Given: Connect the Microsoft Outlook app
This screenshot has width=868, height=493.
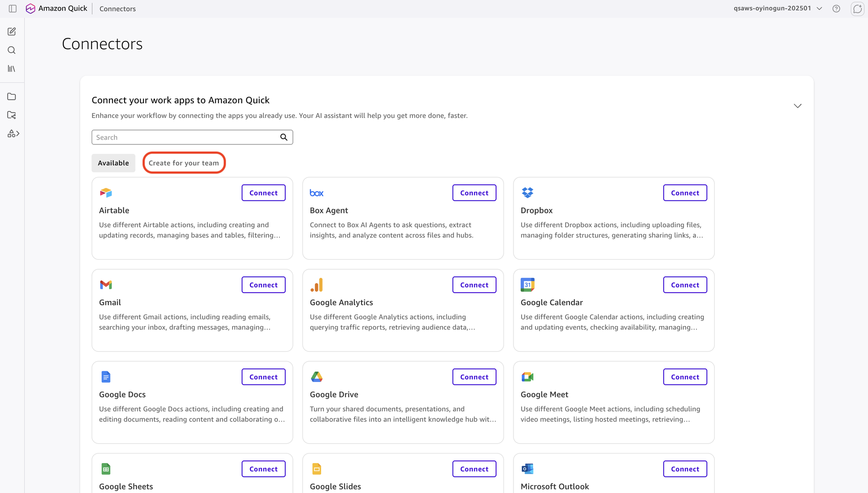Looking at the screenshot, I should pos(685,469).
